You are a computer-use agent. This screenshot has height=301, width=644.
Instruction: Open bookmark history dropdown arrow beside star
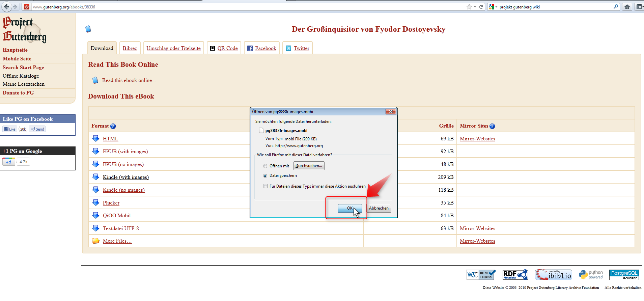[475, 7]
